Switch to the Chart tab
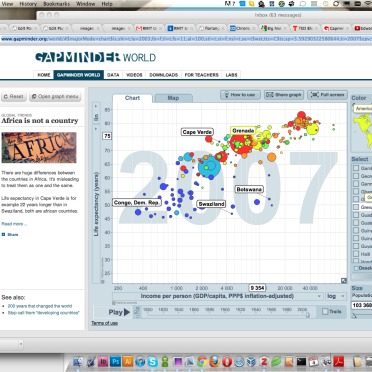The width and height of the screenshot is (372, 372). point(132,98)
